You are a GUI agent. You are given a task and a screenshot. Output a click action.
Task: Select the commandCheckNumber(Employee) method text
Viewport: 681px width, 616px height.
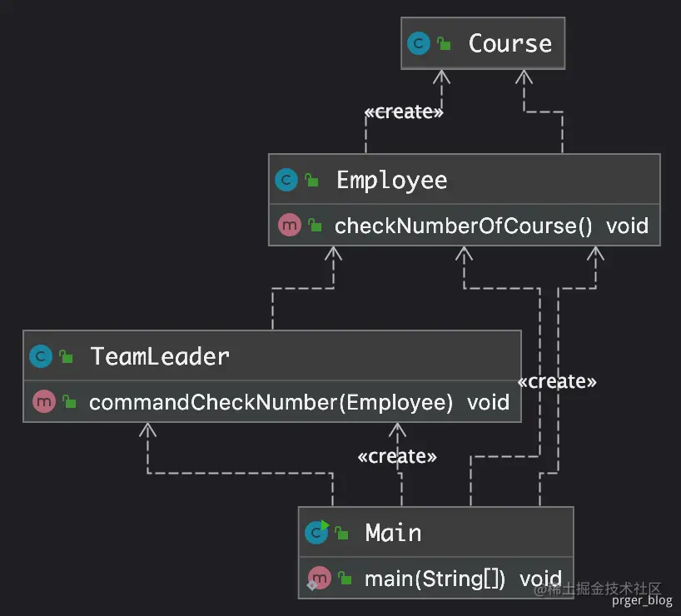coord(271,402)
